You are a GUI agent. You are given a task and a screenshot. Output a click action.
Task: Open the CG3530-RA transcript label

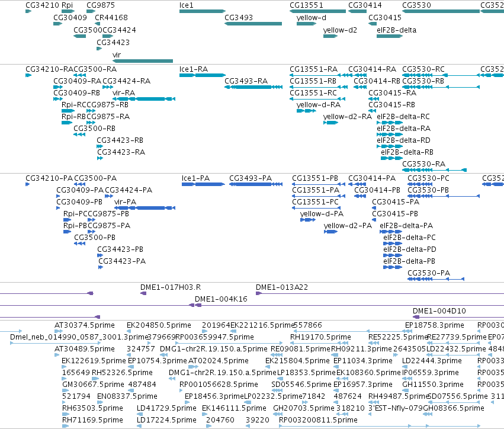coord(423,164)
